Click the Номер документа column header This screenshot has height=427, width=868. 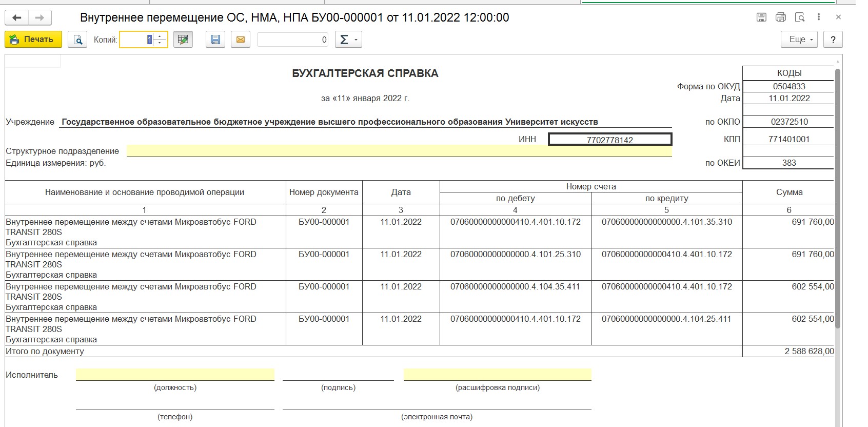click(x=324, y=192)
